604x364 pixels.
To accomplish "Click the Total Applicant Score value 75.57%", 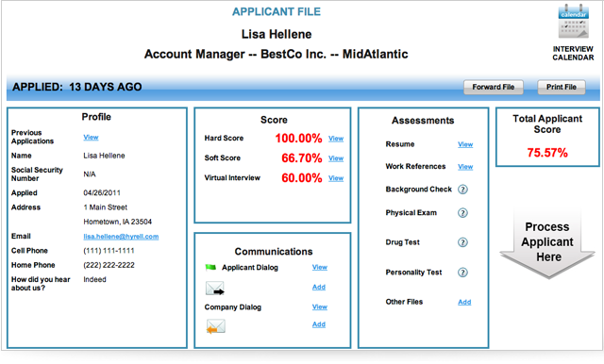I will click(x=547, y=153).
